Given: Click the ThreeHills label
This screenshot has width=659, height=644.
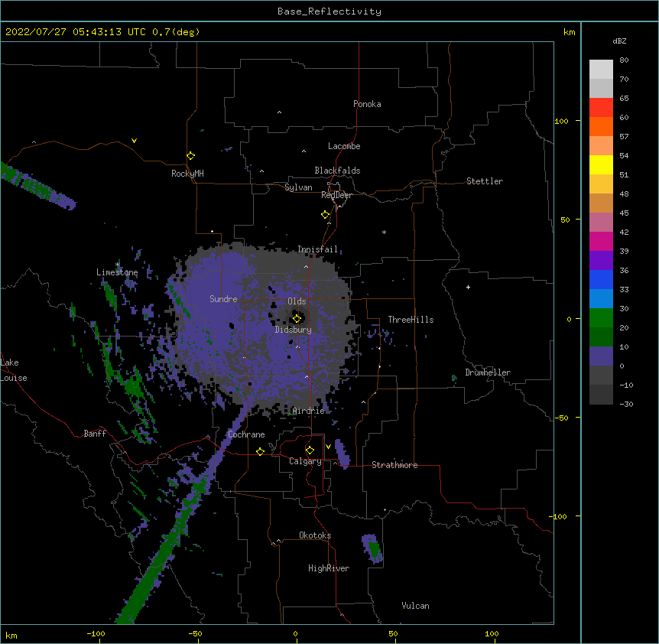Looking at the screenshot, I should pyautogui.click(x=411, y=320).
